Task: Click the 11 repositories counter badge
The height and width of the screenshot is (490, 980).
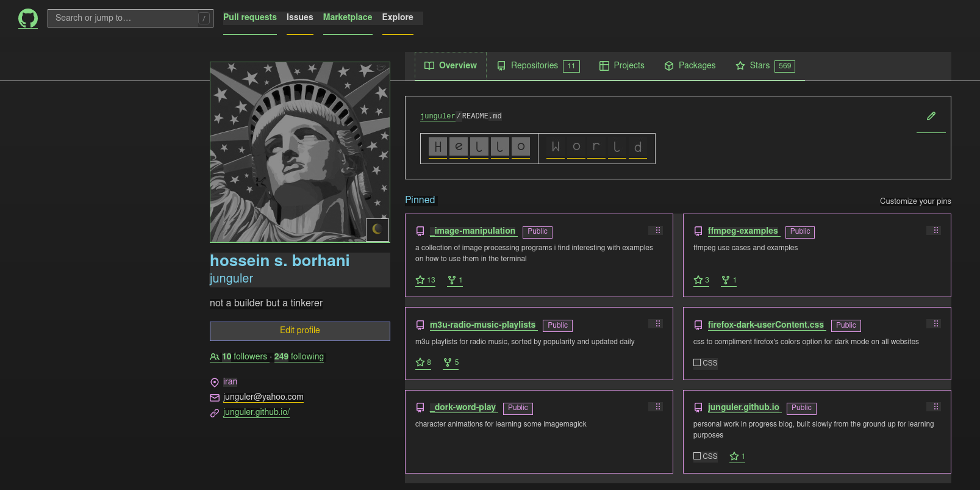Action: click(571, 66)
